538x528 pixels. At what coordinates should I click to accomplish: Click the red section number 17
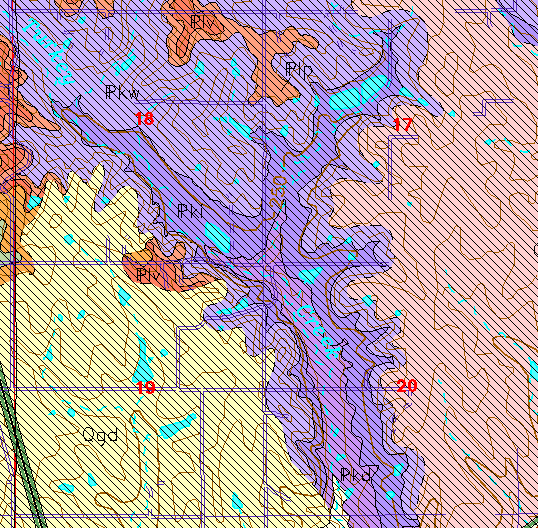pos(402,124)
